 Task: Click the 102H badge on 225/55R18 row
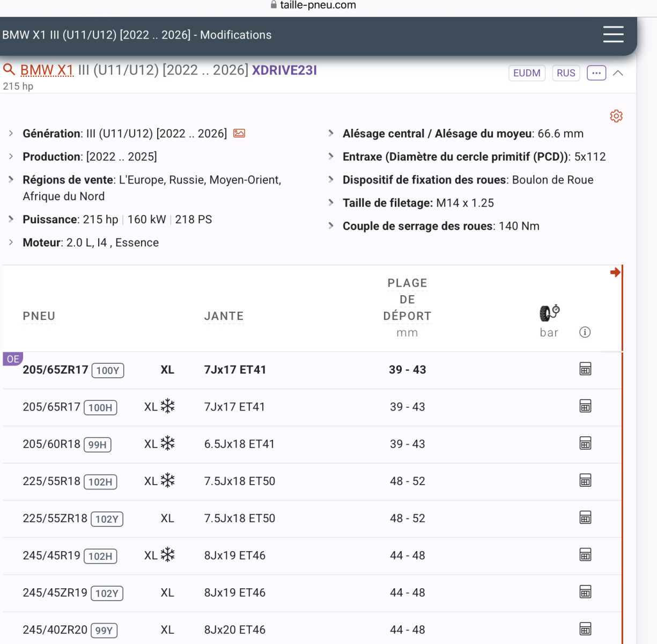pos(100,481)
